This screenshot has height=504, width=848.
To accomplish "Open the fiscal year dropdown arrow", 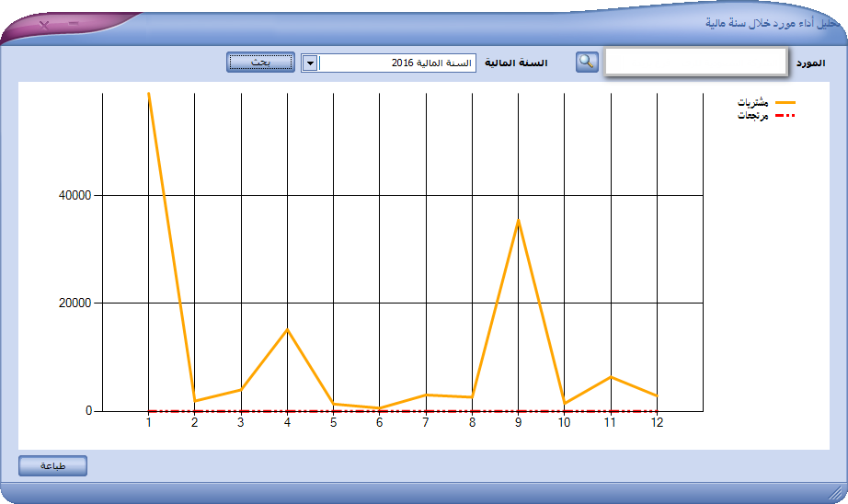I will (310, 63).
